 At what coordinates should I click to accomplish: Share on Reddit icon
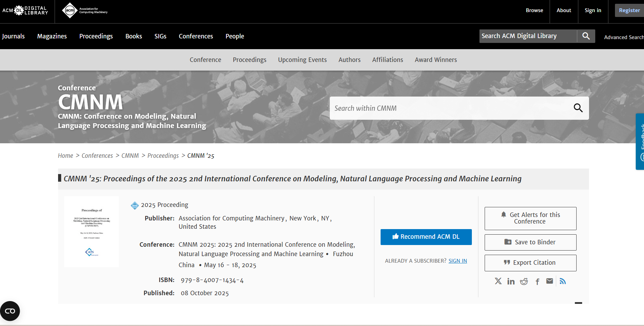(x=524, y=281)
